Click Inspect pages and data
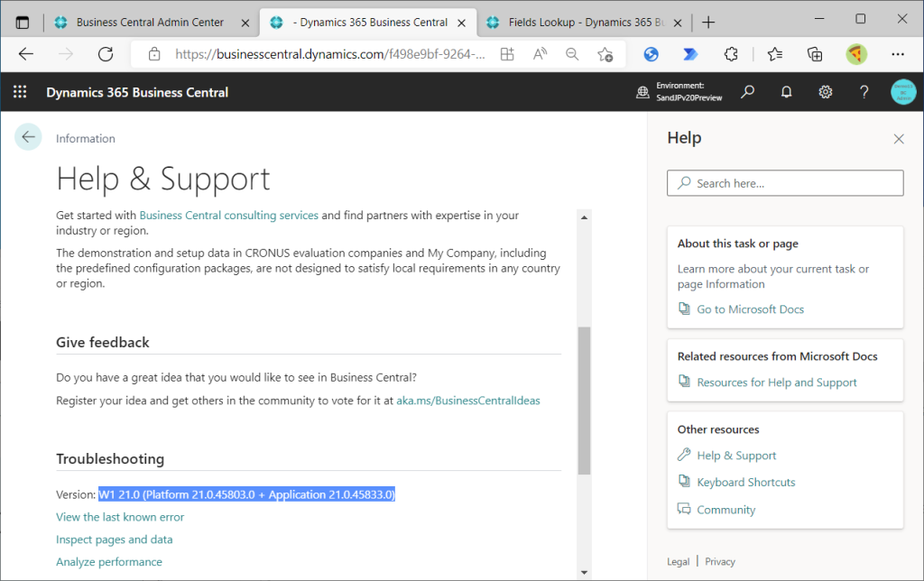Image resolution: width=924 pixels, height=581 pixels. point(115,539)
